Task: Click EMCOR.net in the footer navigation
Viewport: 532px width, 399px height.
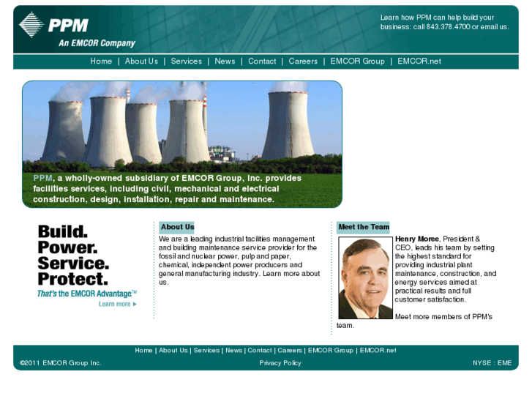Action: click(x=378, y=350)
